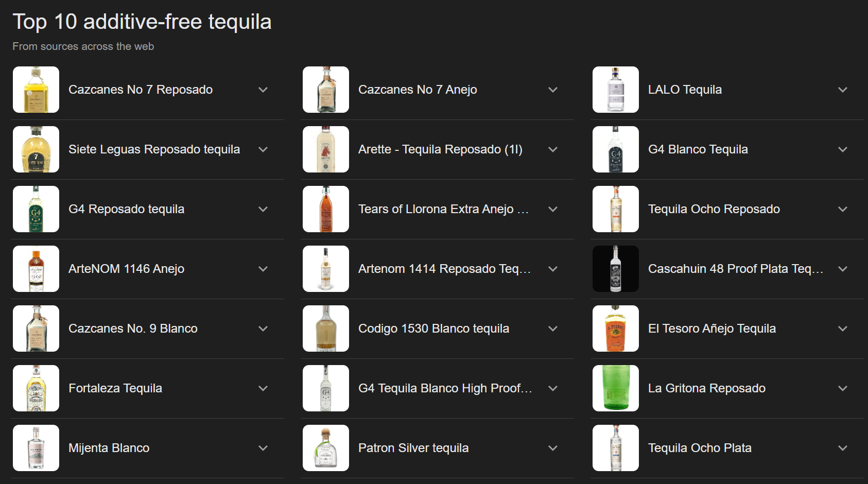Click the G4 Reposado tequila link
868x484 pixels.
click(x=127, y=209)
